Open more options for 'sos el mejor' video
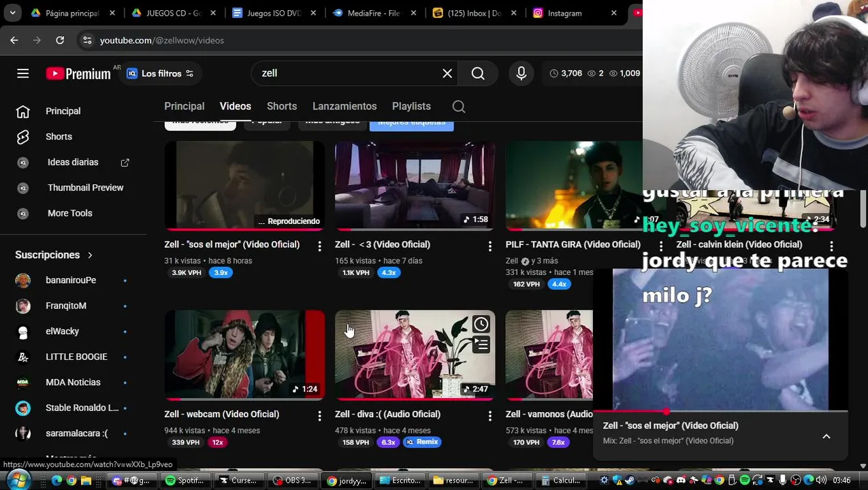The image size is (868, 490). (319, 246)
